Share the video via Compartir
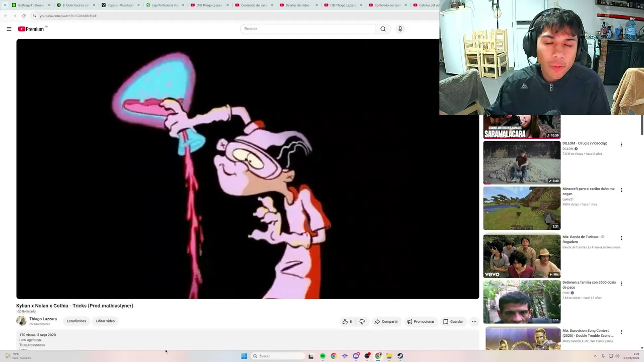 click(x=386, y=322)
